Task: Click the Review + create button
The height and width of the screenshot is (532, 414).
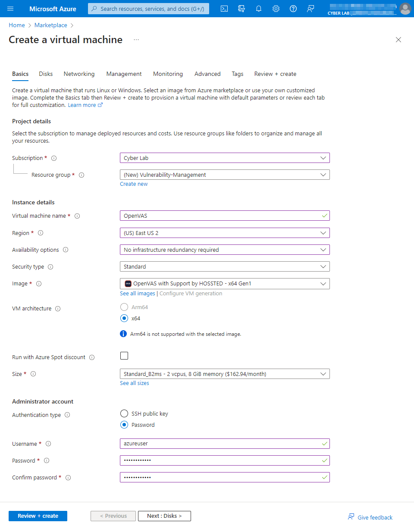Action: coord(38,516)
